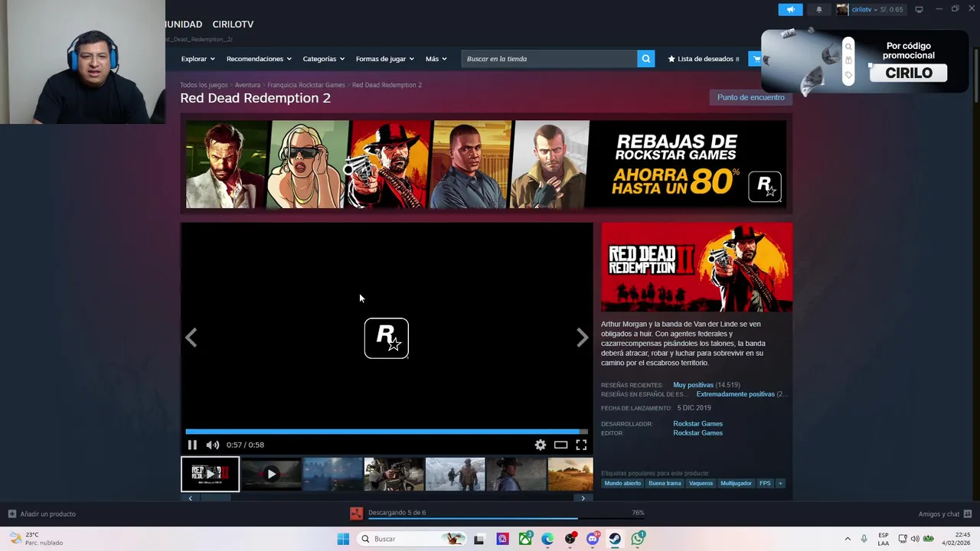Click the Añadir un producto plus icon
The image size is (980, 551).
[11, 514]
